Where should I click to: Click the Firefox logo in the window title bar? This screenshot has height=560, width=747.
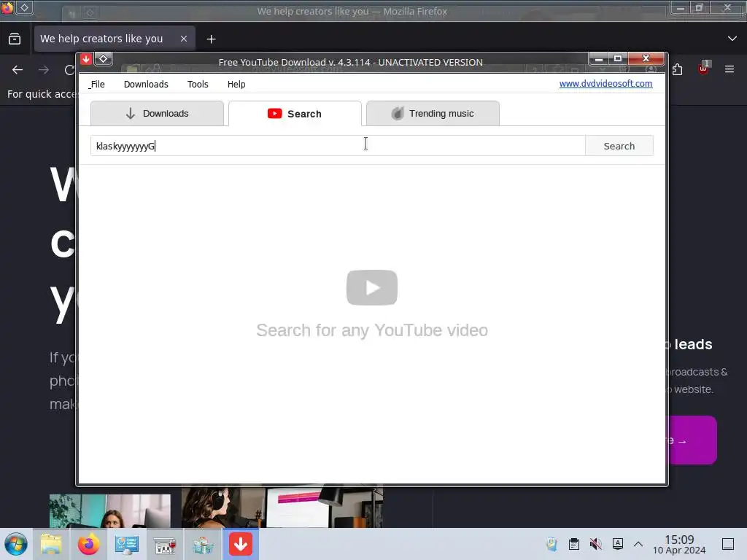(x=7, y=7)
